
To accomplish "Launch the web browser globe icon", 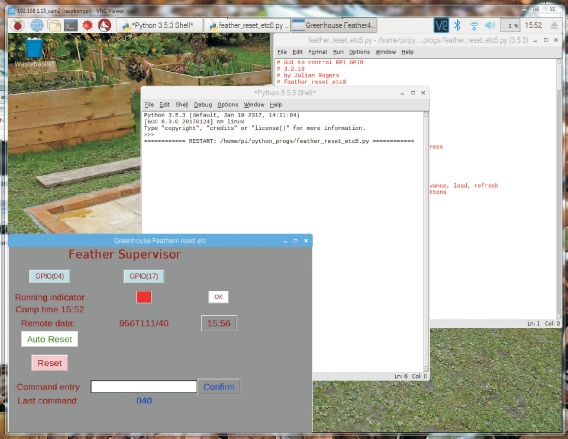I will 37,25.
